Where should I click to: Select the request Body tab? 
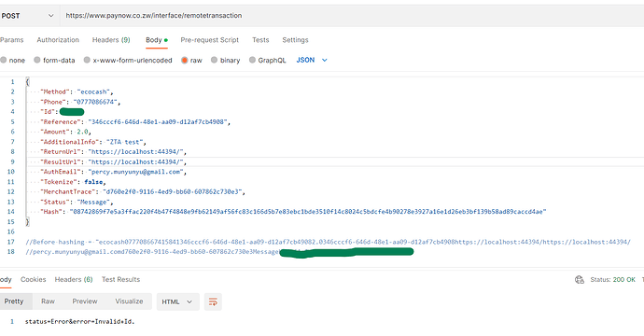[x=157, y=40]
